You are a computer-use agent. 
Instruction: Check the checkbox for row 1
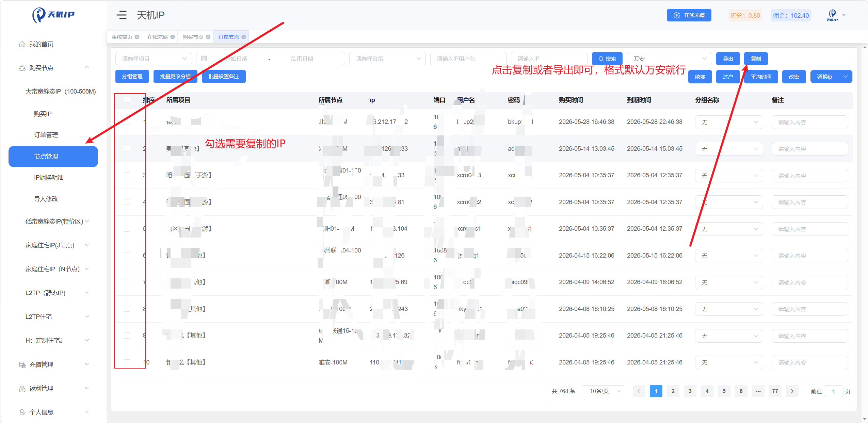point(127,122)
